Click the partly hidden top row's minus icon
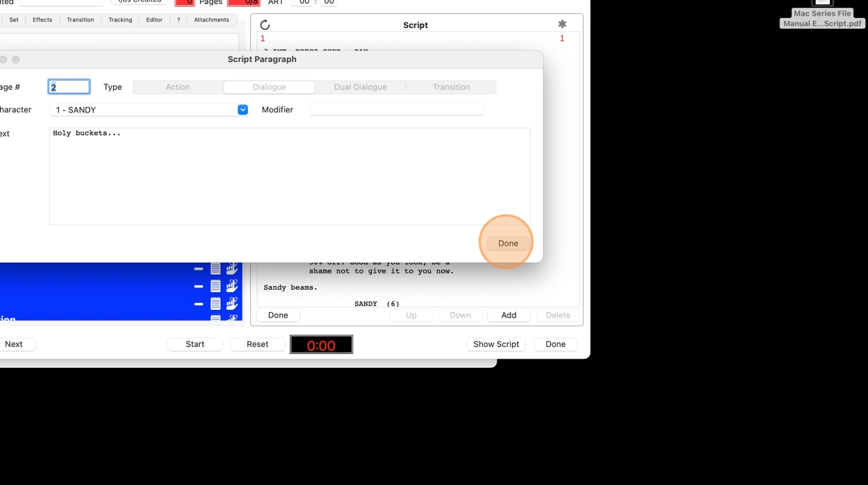Viewport: 868px width, 485px height. click(x=198, y=269)
